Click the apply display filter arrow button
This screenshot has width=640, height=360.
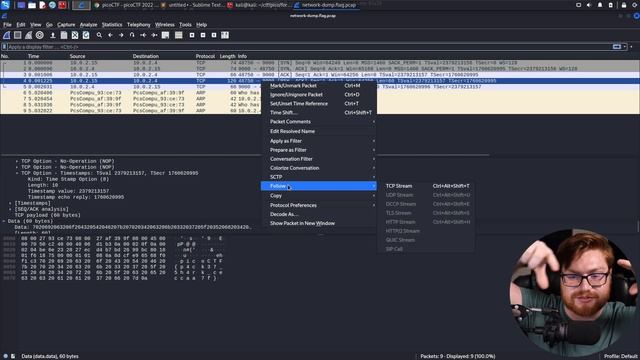616,47
